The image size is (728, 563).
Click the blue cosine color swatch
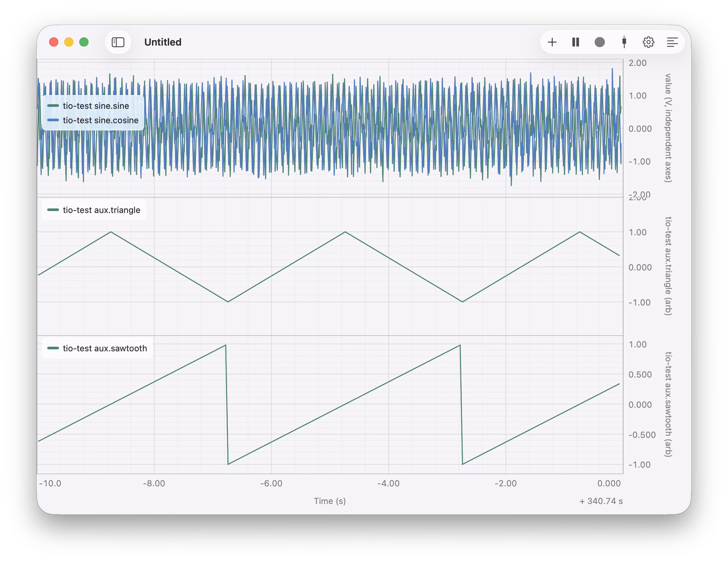(53, 120)
